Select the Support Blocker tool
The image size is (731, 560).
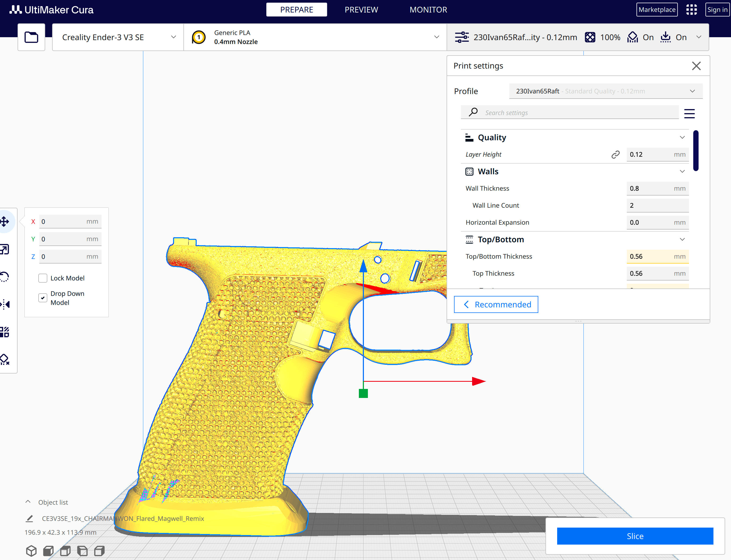[5, 359]
